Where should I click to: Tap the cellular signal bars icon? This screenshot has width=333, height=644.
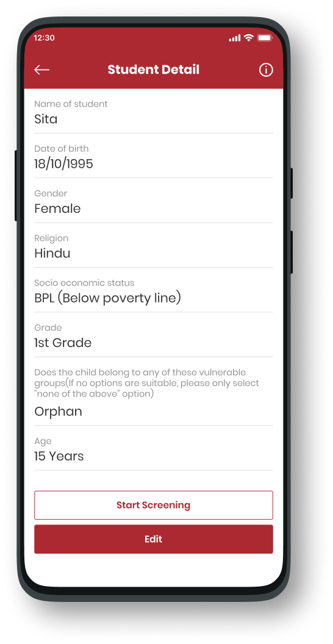coord(235,38)
